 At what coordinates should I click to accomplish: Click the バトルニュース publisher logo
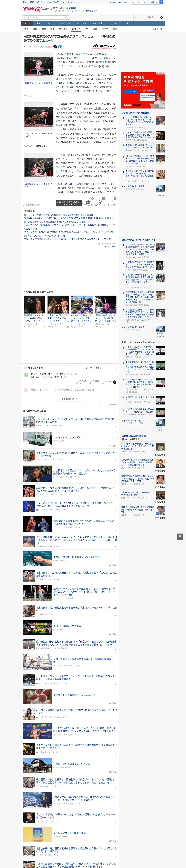click(104, 46)
